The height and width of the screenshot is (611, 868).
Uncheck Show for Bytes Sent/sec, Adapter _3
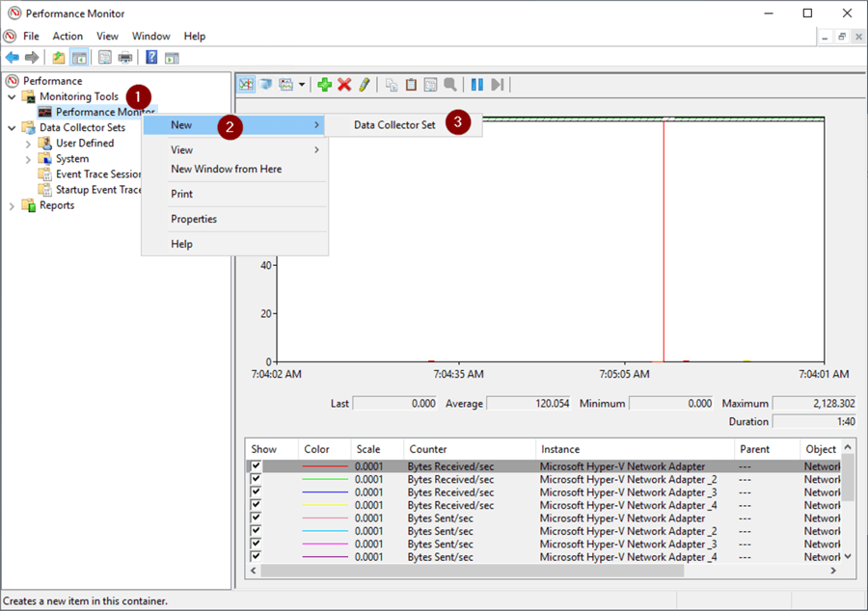tap(256, 544)
